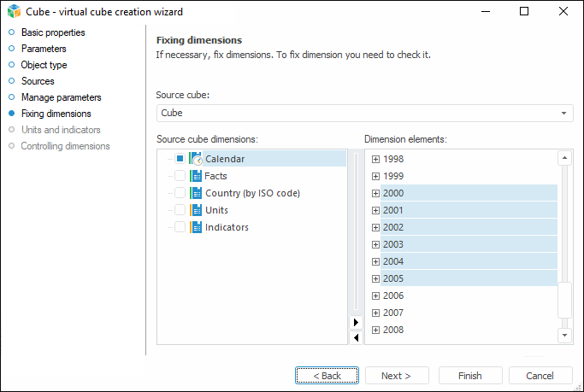
Task: Expand the 1998 element node
Action: (375, 159)
